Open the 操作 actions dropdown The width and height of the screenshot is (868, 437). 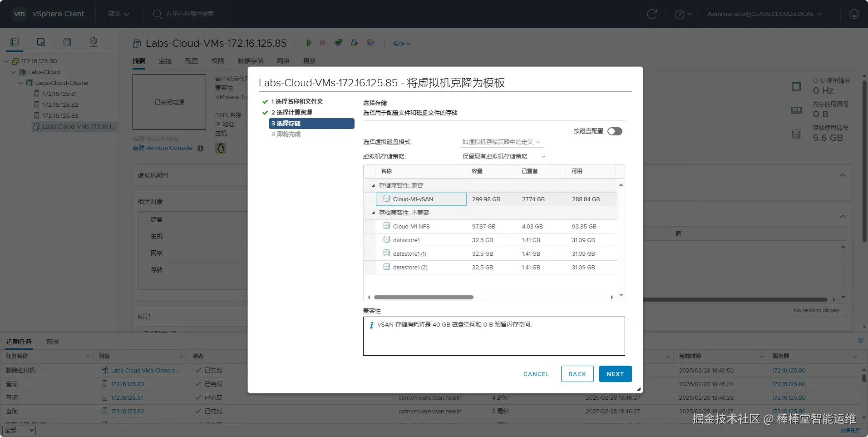[401, 43]
